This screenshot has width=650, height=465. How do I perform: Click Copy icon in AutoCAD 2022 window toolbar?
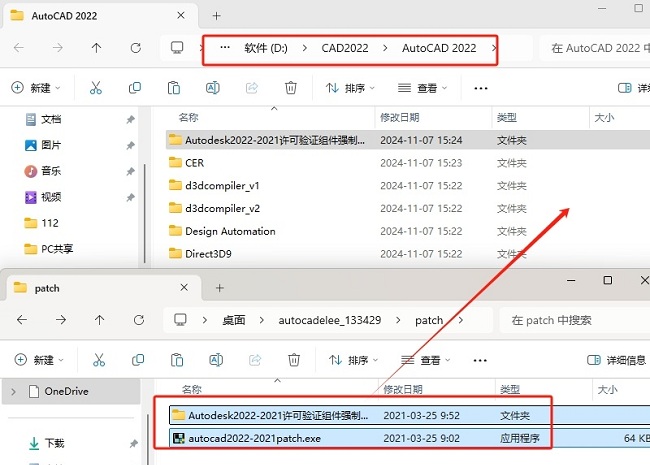pyautogui.click(x=135, y=88)
